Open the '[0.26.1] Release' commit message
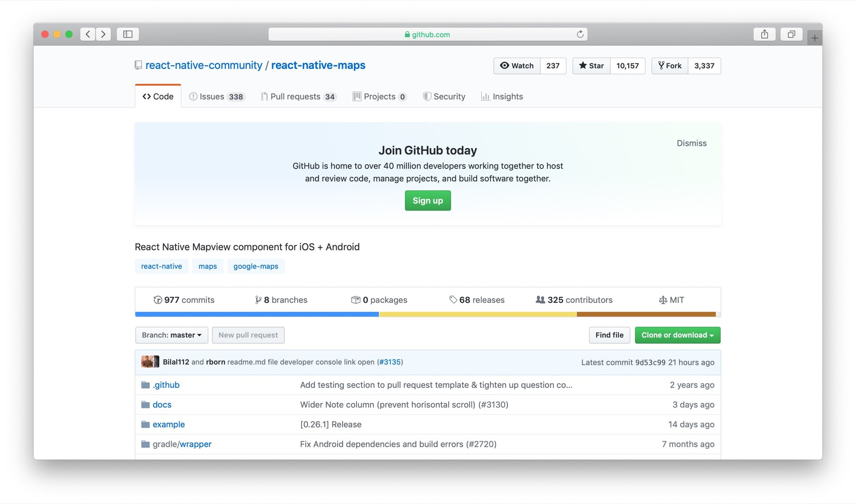 (x=331, y=424)
